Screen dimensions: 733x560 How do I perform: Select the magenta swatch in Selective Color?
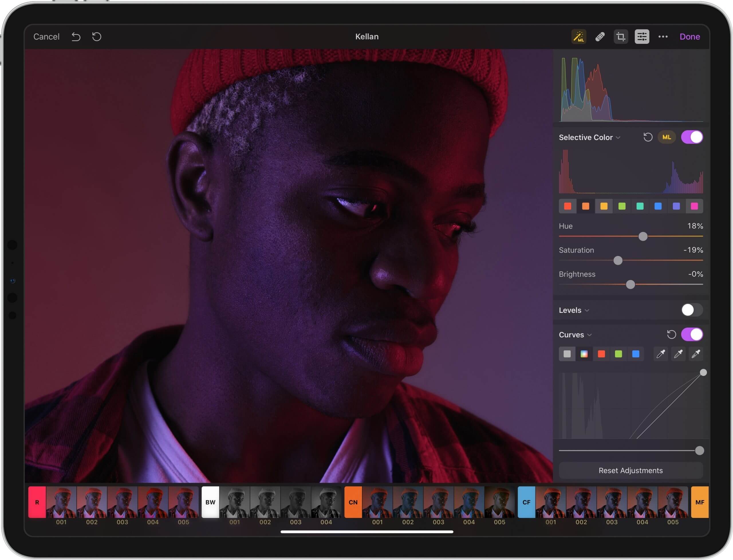point(694,206)
